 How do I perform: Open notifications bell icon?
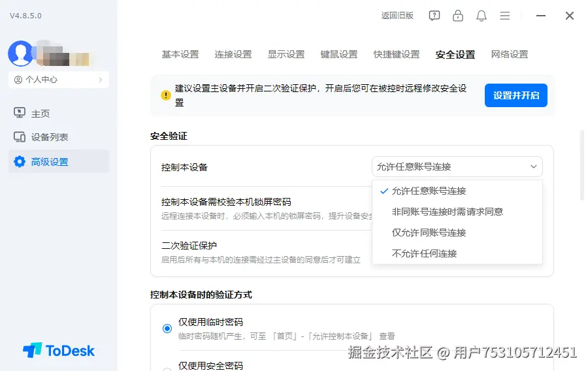(x=482, y=16)
